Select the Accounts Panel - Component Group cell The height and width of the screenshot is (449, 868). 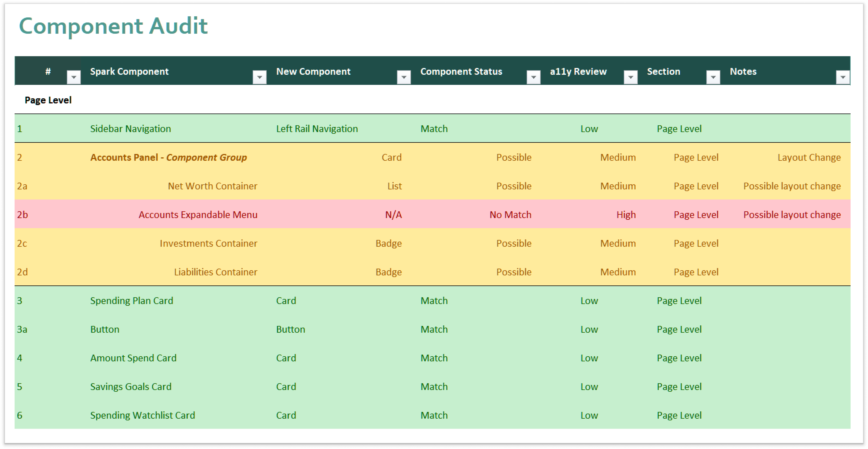click(168, 157)
